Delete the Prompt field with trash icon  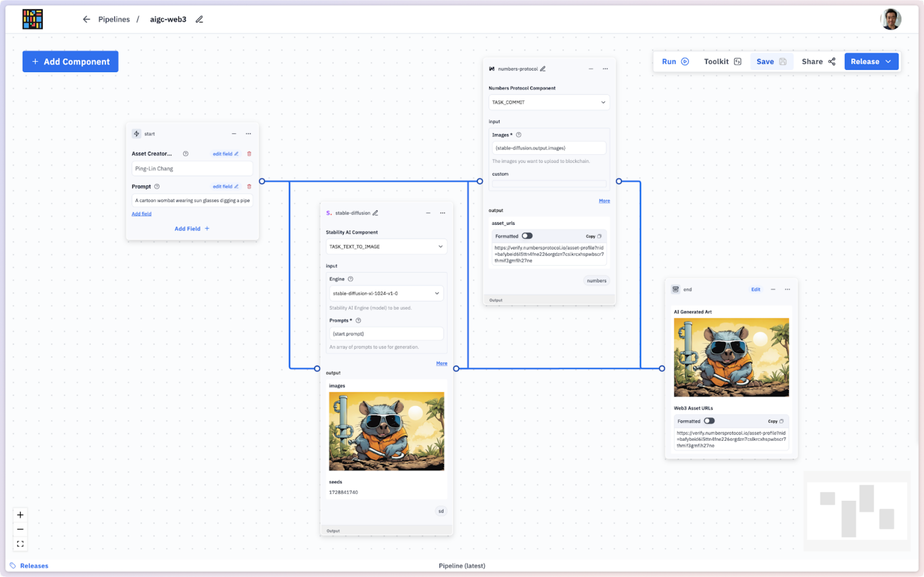coord(249,187)
